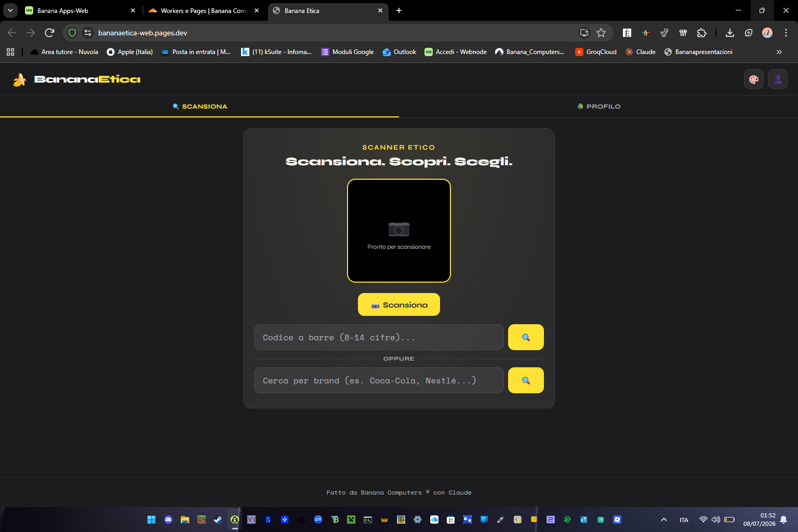
Task: Expand the tab search dropdown arrow
Action: click(10, 10)
